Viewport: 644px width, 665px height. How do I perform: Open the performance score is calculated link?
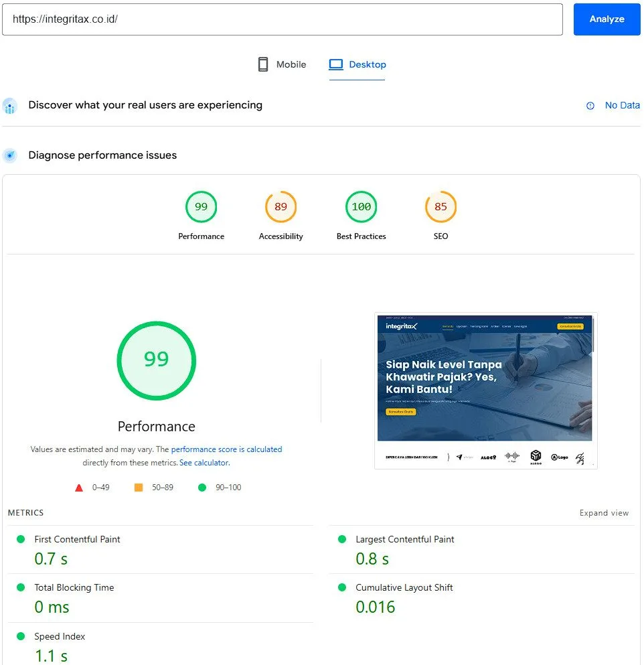226,449
